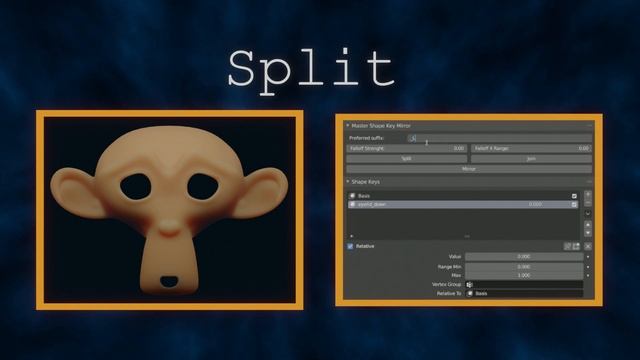The image size is (640, 360).
Task: Move shape key down in list
Action: point(588,233)
